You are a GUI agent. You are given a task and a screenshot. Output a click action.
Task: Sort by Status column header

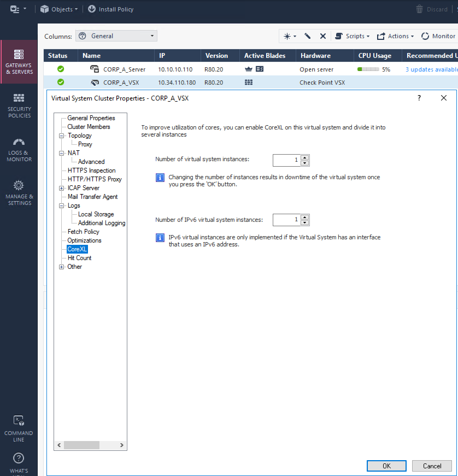click(61, 56)
